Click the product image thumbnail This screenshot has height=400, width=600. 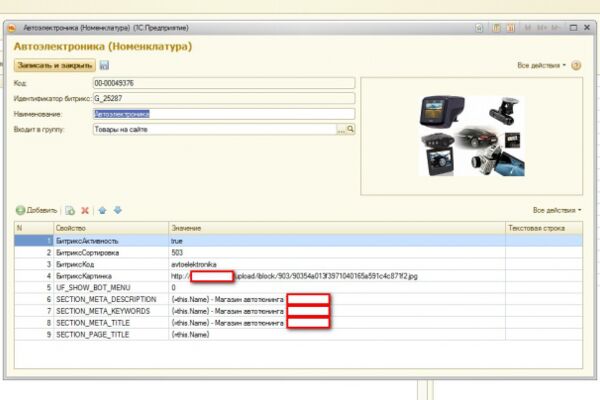click(x=472, y=136)
